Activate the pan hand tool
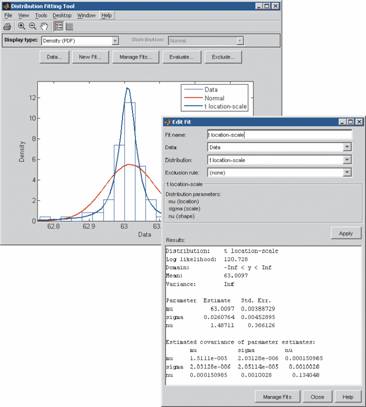This screenshot has width=366, height=407. pyautogui.click(x=44, y=26)
